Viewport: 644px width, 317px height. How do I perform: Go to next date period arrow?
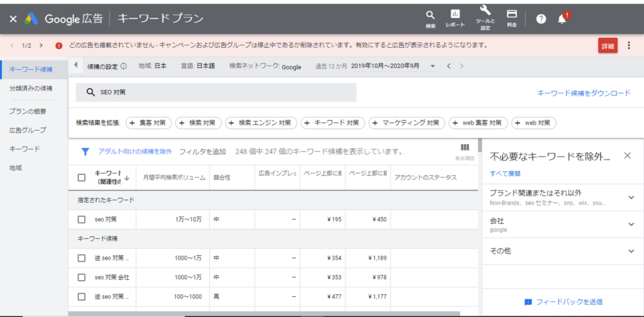click(462, 66)
